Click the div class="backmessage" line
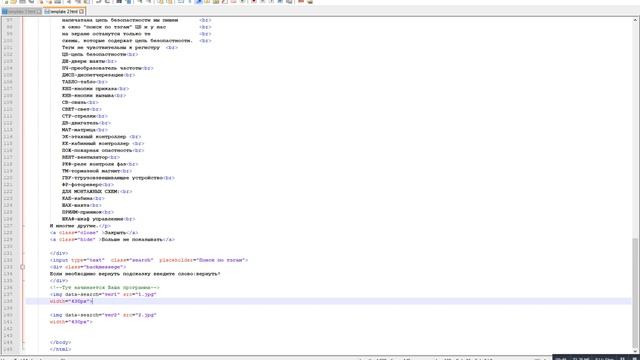 pos(87,267)
